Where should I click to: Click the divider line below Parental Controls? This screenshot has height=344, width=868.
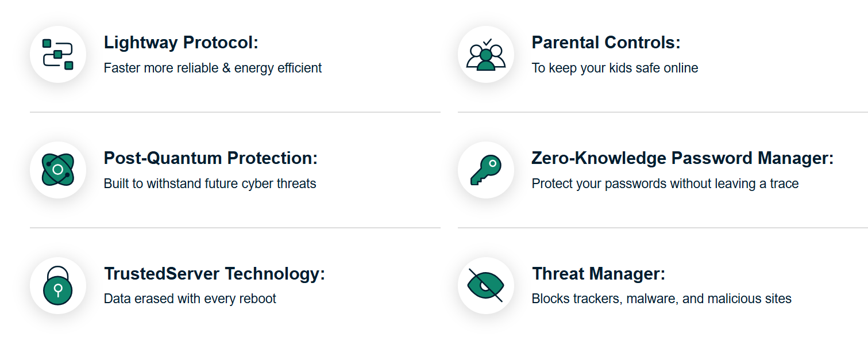tap(662, 112)
